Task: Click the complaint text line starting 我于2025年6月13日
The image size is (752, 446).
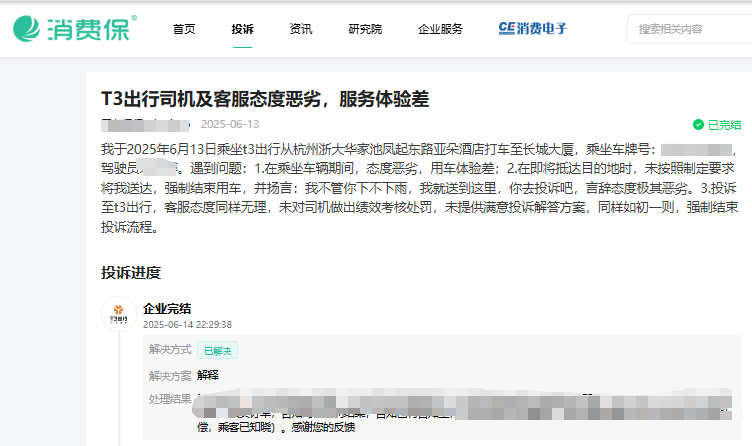Action: [x=419, y=150]
